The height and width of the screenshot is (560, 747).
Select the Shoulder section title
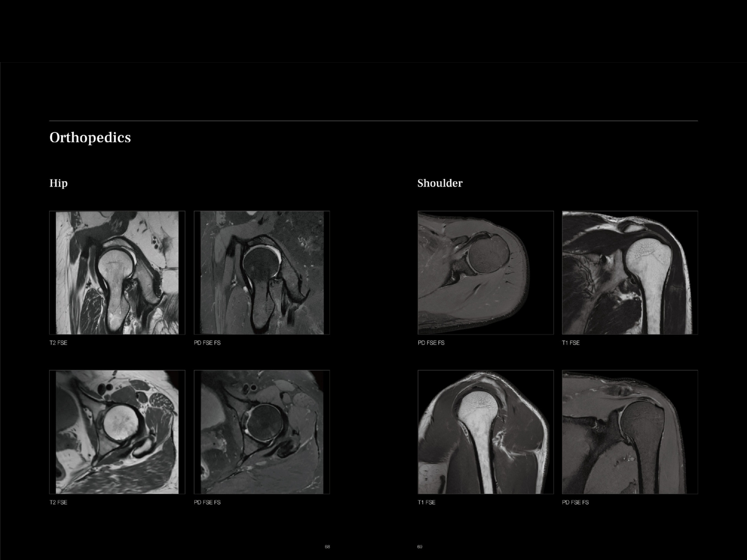440,183
